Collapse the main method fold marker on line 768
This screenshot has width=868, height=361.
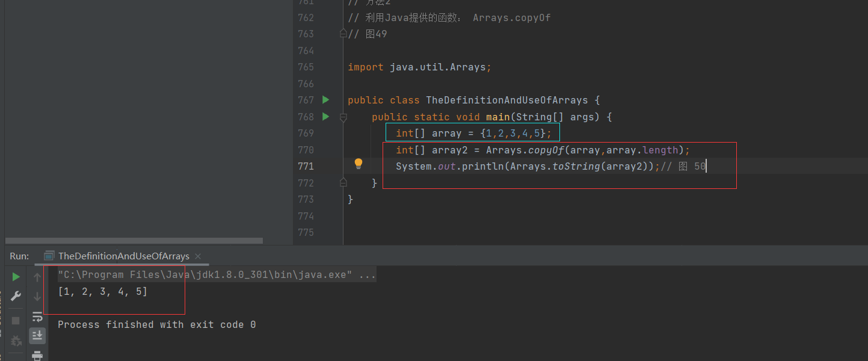[343, 117]
